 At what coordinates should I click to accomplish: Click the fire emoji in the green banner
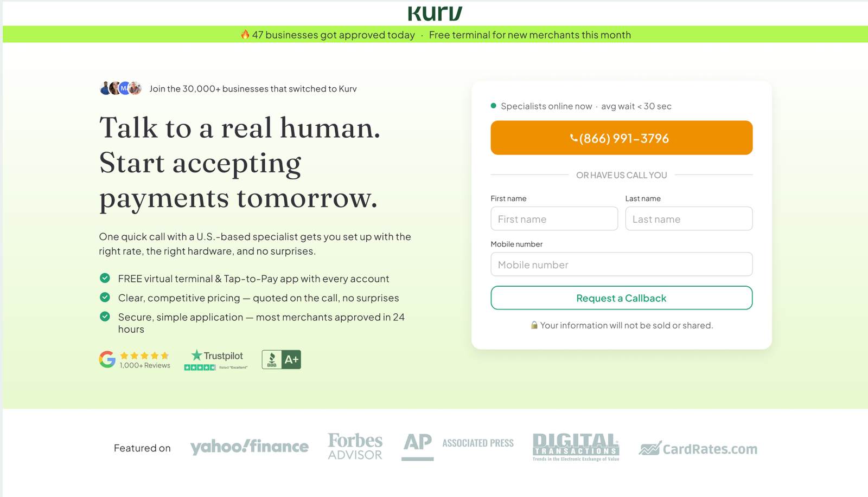(x=245, y=35)
